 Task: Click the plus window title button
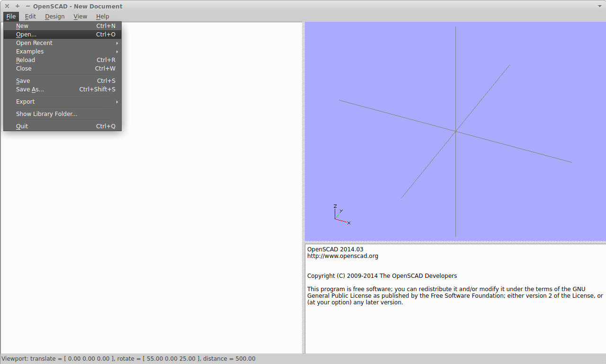[18, 6]
